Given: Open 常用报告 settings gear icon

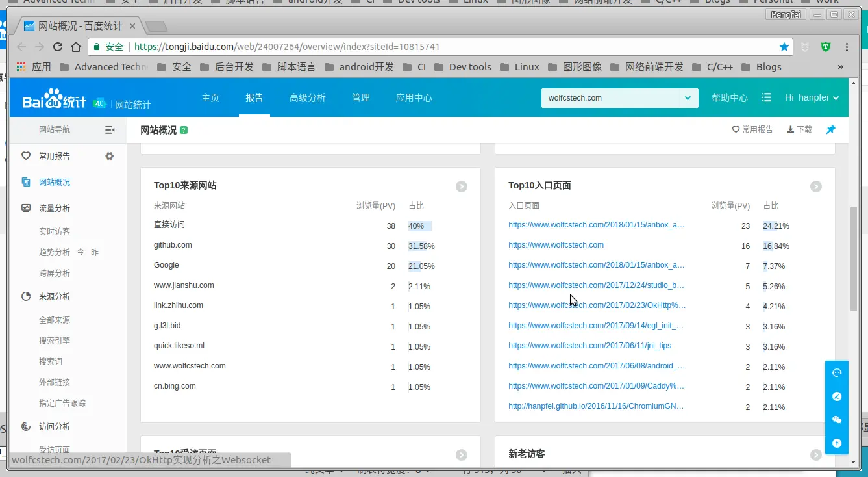Looking at the screenshot, I should pos(109,156).
